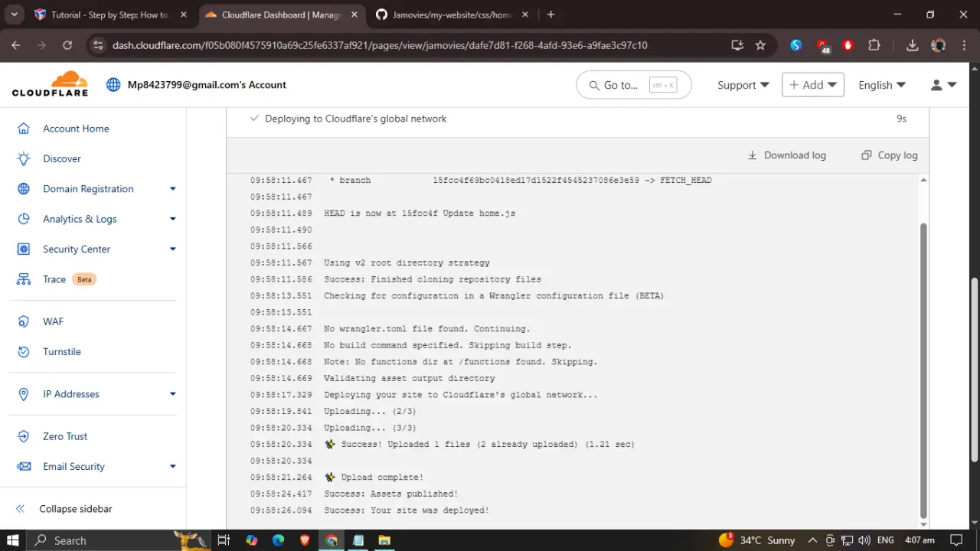Show hidden system tray icons
The height and width of the screenshot is (551, 980).
[x=813, y=540]
